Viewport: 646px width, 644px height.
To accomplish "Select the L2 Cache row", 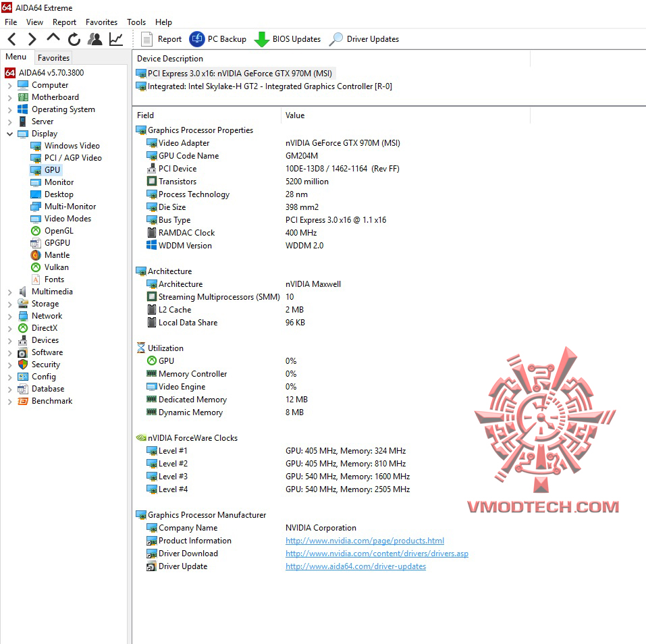I will (225, 309).
